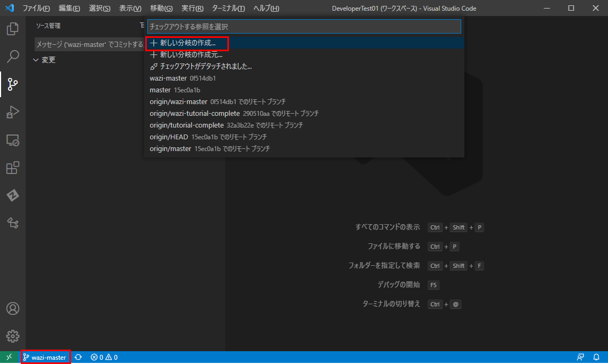
Task: Open the ターミナル(T) menu
Action: (x=228, y=8)
